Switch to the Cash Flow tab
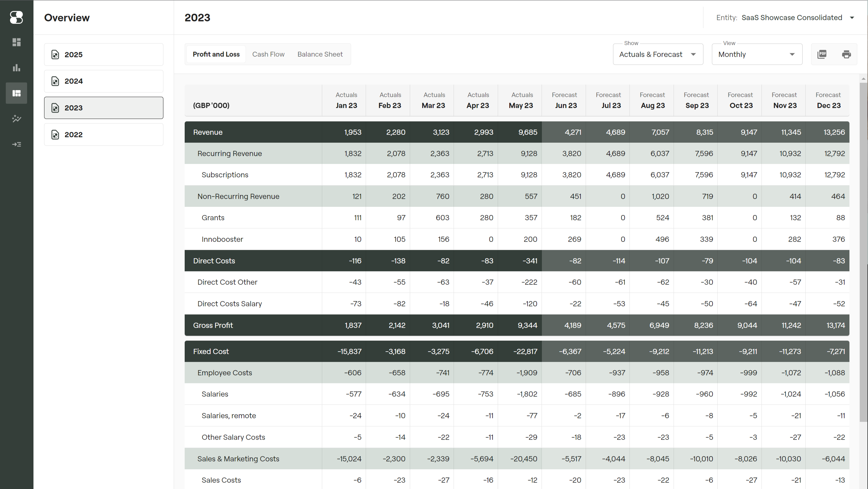The image size is (868, 489). pyautogui.click(x=268, y=54)
